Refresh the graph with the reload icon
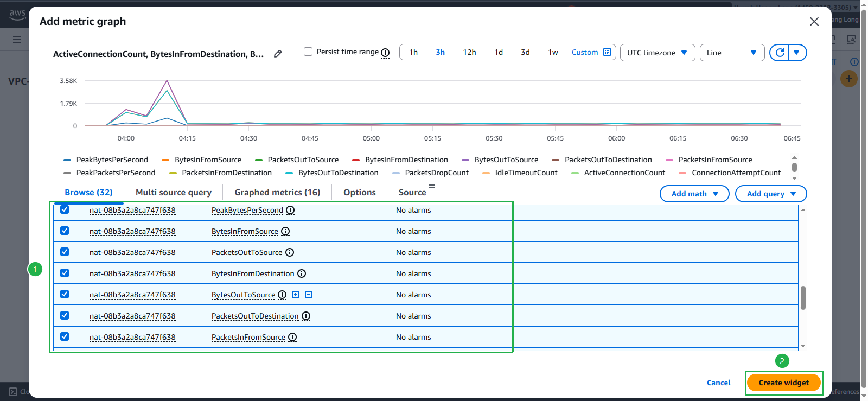Screen dimensions: 868x401 click(780, 53)
